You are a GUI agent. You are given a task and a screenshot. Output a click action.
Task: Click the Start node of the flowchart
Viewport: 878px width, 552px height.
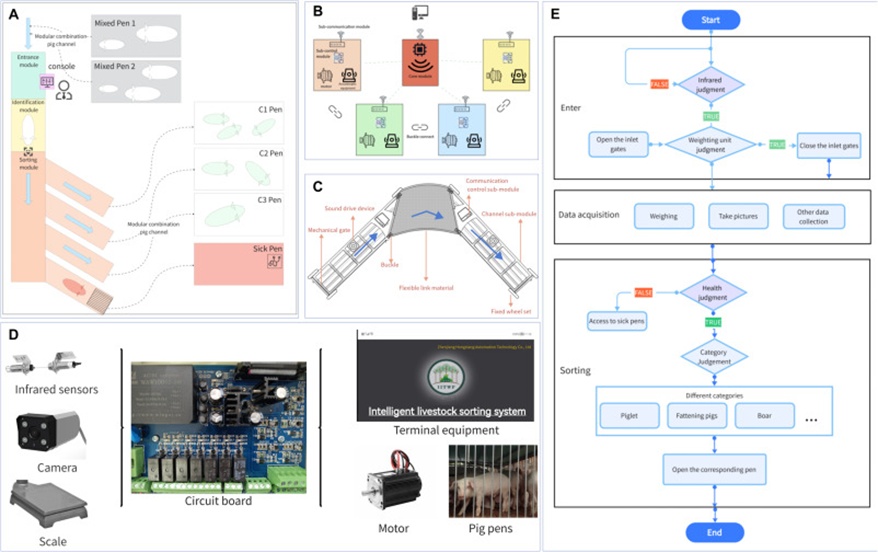711,20
